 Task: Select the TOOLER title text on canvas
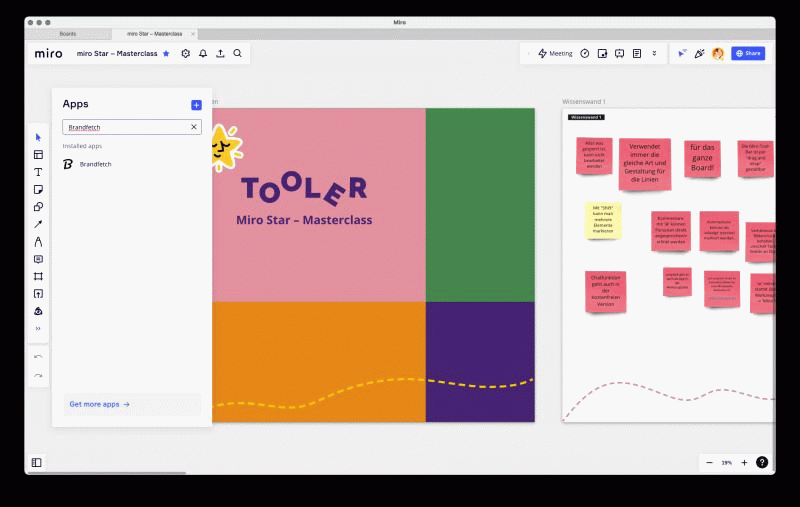click(304, 189)
